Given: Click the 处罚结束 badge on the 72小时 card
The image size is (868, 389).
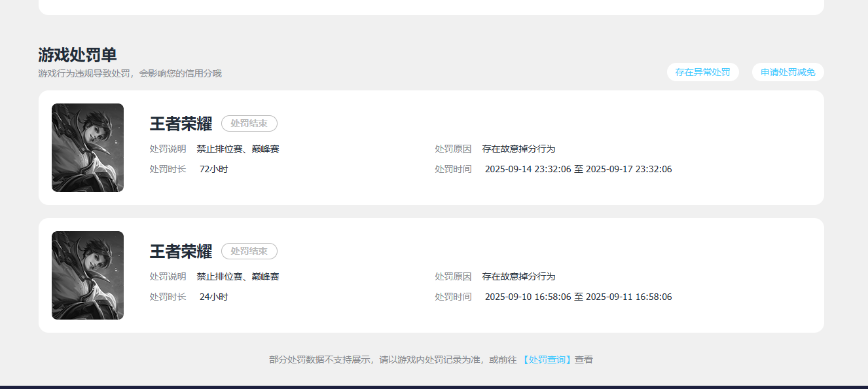Looking at the screenshot, I should click(249, 123).
